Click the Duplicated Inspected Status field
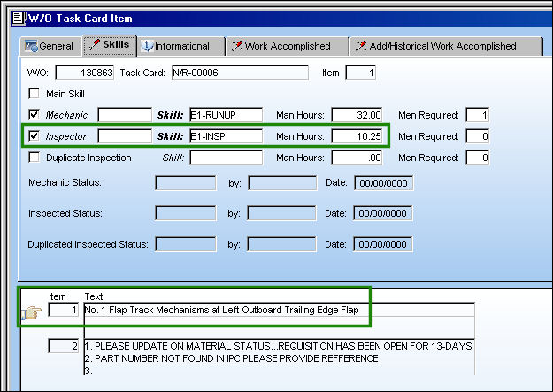Viewport: 553px width, 392px height. click(186, 244)
